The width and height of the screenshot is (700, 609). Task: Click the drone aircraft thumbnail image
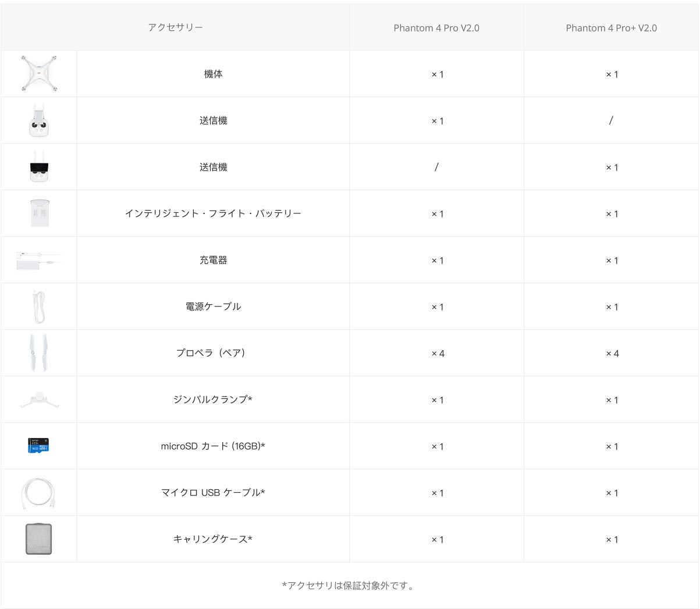point(39,73)
